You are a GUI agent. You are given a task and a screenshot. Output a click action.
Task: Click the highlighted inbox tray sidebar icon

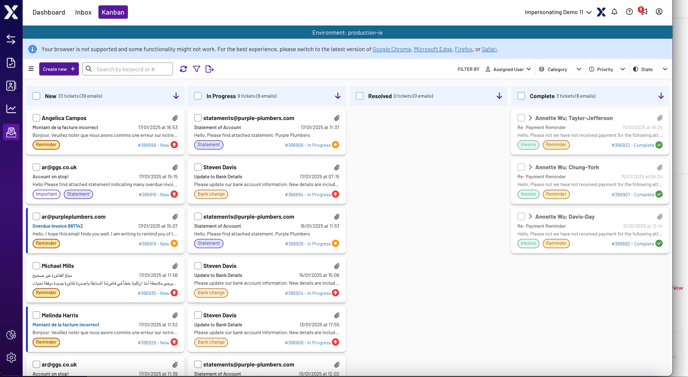pyautogui.click(x=11, y=132)
